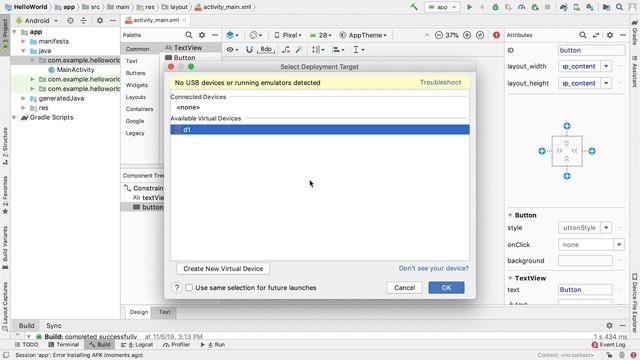Add the right constraint plus handle
This screenshot has height=360, width=640.
592,151
